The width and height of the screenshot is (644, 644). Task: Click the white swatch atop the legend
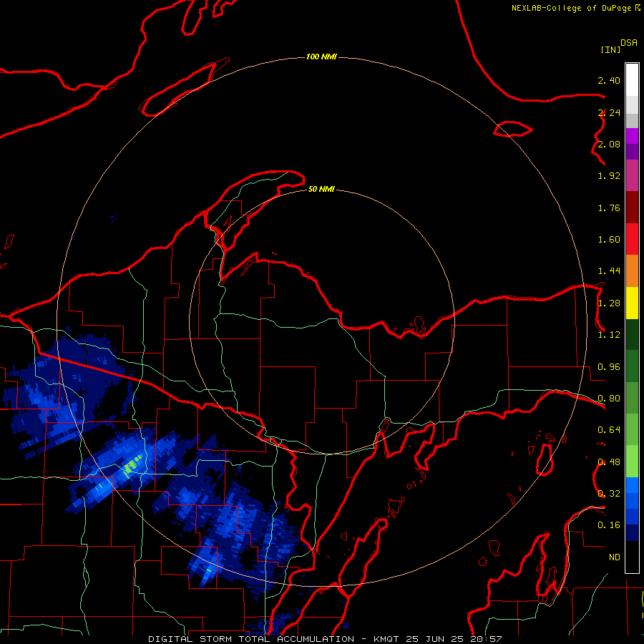[632, 79]
